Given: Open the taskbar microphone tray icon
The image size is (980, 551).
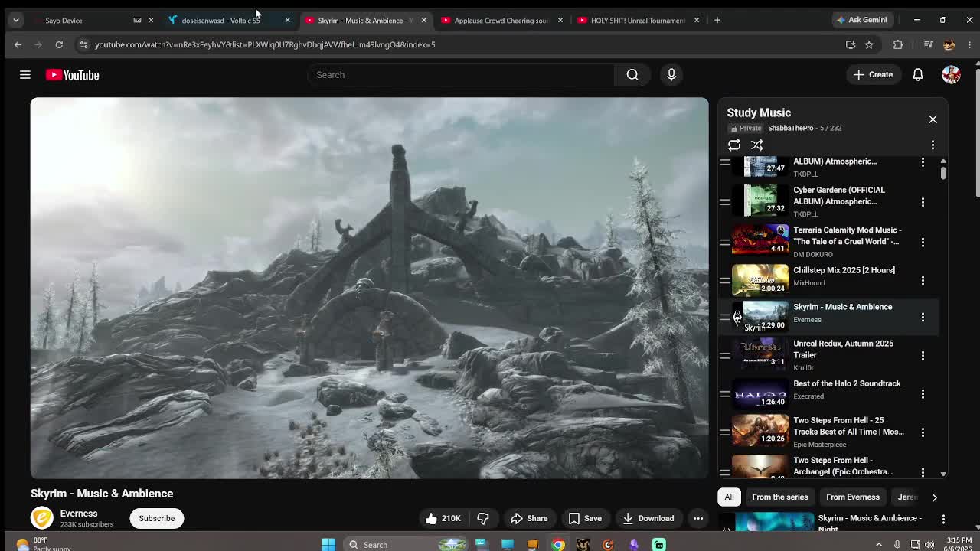Looking at the screenshot, I should 897,544.
